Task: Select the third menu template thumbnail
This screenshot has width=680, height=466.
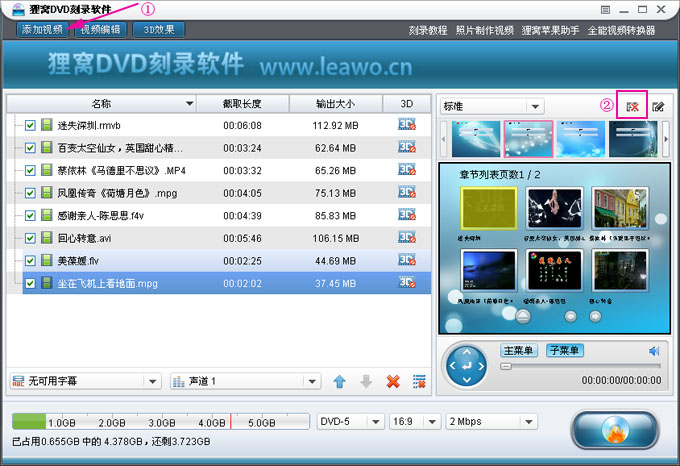Action: (x=581, y=139)
